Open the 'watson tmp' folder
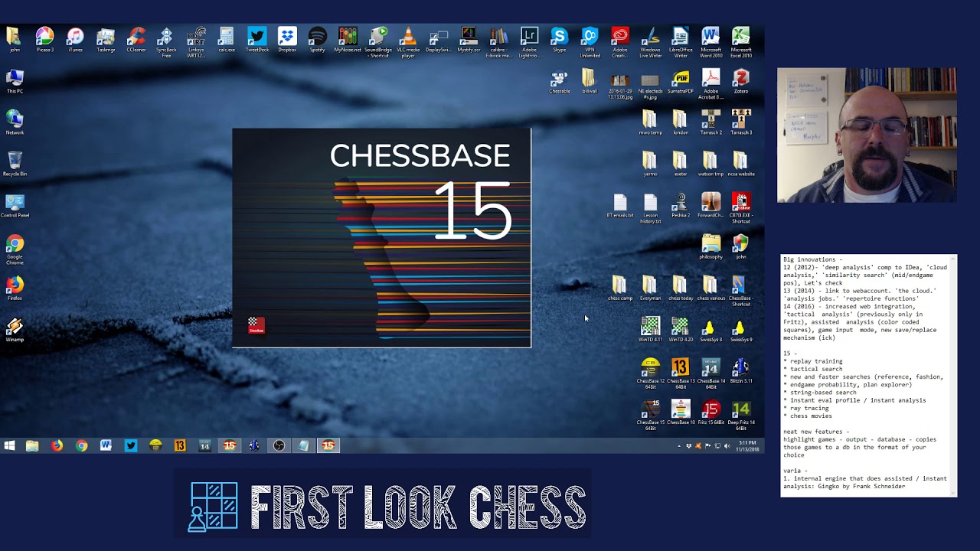980x551 pixels. [x=710, y=164]
